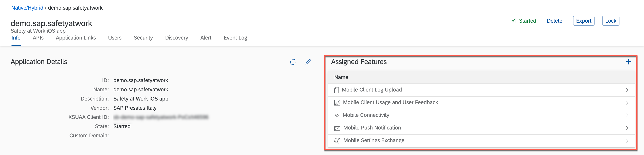The height and width of the screenshot is (155, 644).
Task: Expand Mobile Settings Exchange row chevron
Action: tap(627, 141)
